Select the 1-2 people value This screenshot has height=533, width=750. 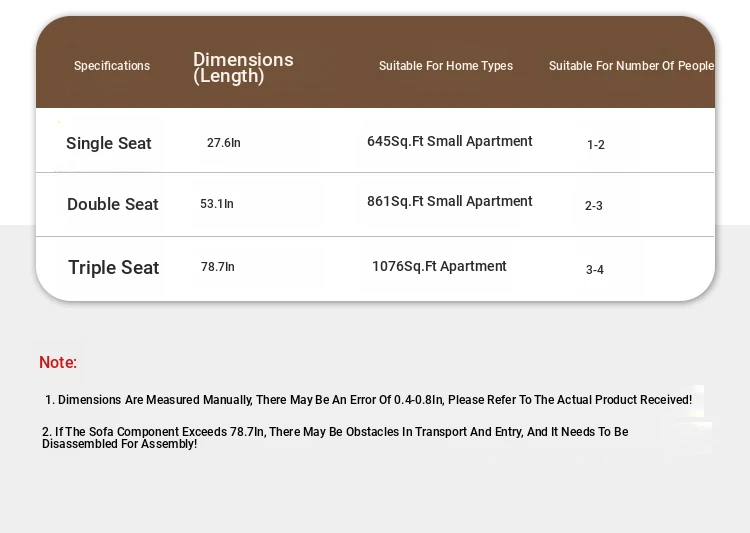point(596,145)
